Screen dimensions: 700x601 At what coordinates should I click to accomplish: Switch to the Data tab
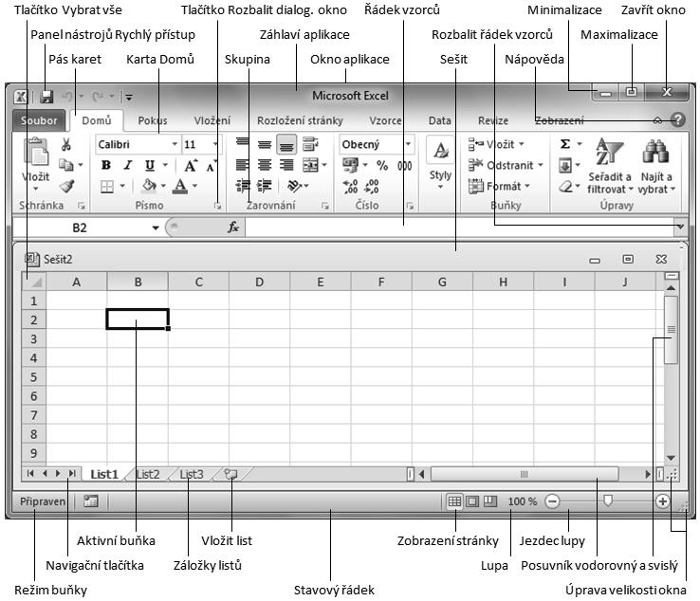coord(440,121)
